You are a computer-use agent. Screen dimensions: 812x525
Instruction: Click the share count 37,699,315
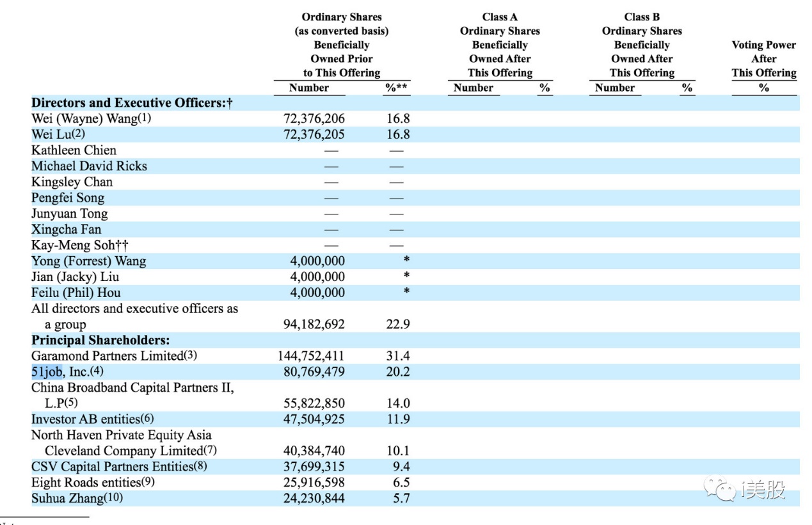[x=314, y=467]
